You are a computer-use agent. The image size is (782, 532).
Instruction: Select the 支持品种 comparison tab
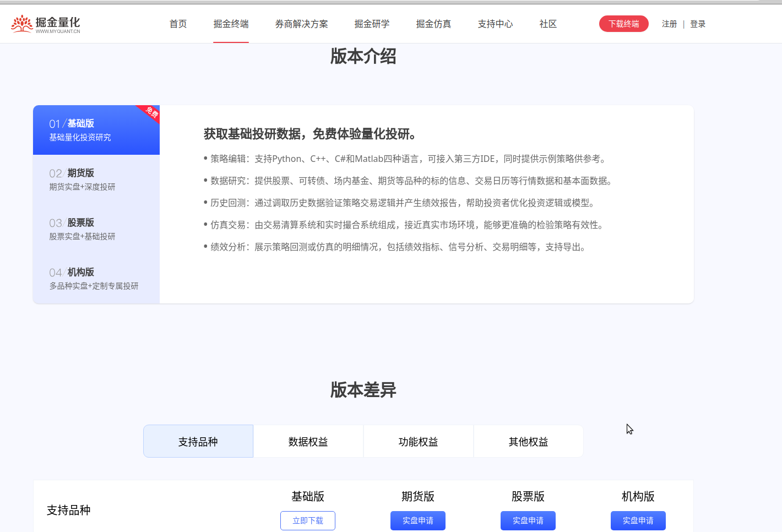point(198,441)
